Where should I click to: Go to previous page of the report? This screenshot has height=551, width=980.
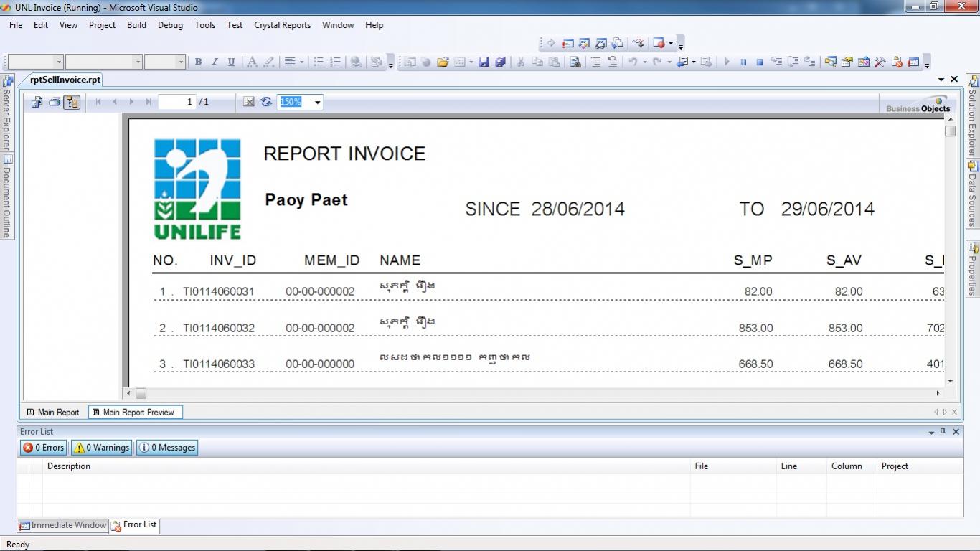click(115, 102)
